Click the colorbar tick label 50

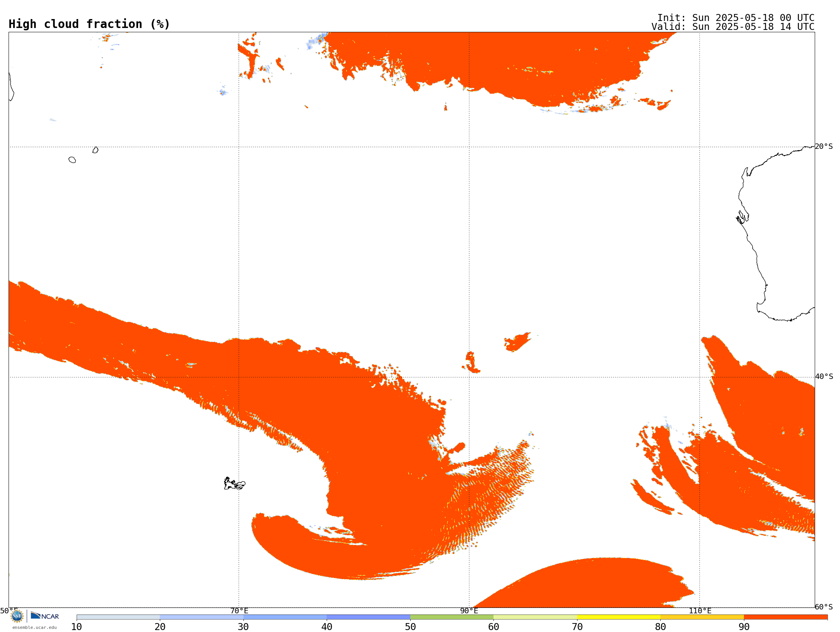pos(410,627)
